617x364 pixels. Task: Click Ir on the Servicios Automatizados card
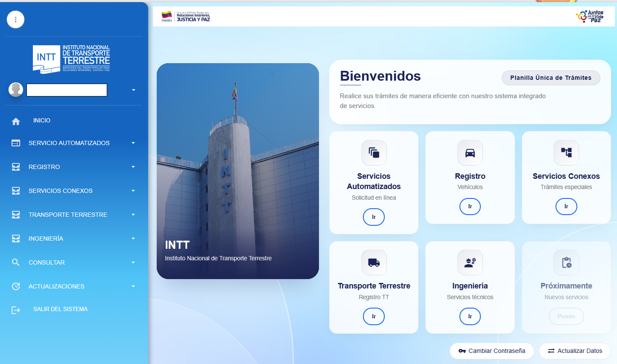point(374,217)
